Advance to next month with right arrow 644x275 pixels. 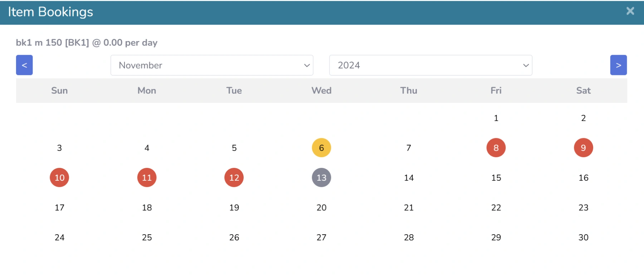coord(618,65)
